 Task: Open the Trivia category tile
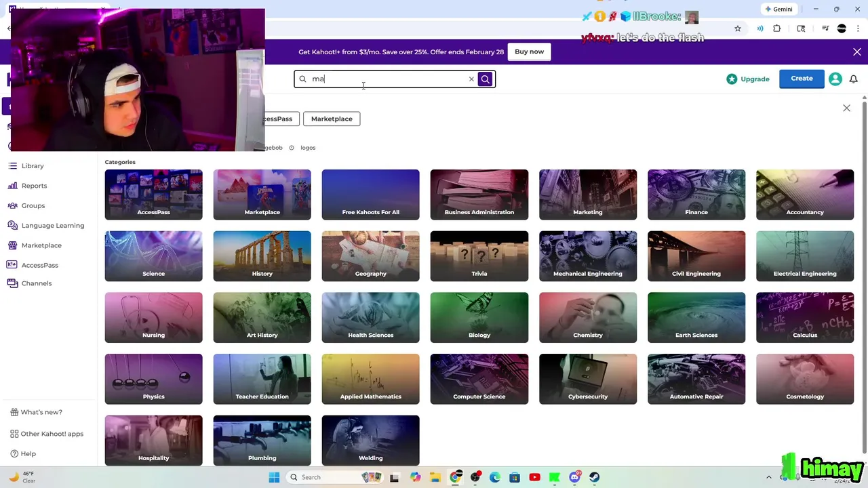click(479, 256)
